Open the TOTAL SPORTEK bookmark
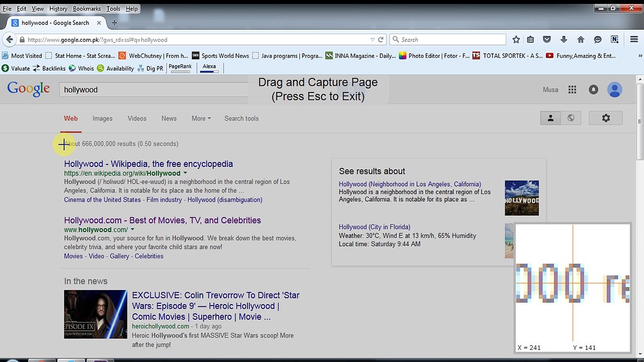Viewport: 644px width, 362px height. tap(508, 56)
